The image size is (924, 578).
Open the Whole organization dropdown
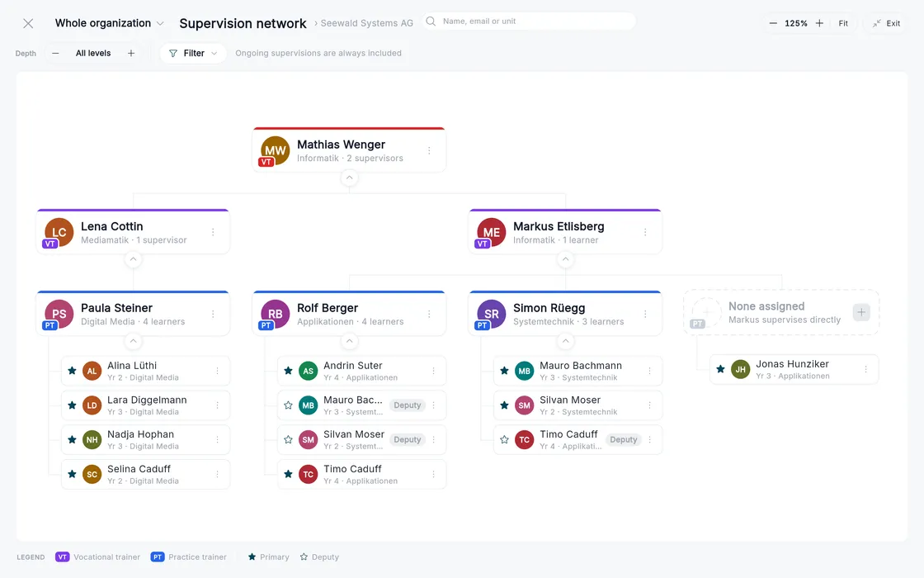pyautogui.click(x=109, y=23)
